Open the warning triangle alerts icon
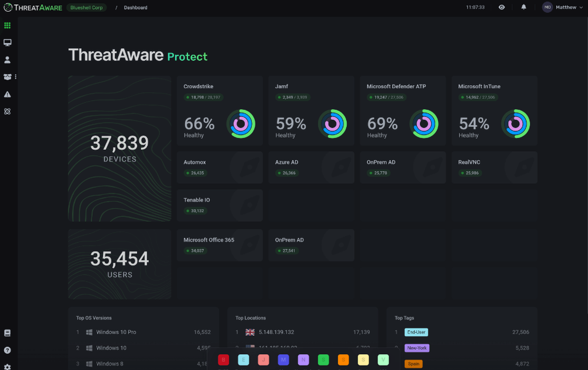Image resolution: width=588 pixels, height=370 pixels. [x=7, y=95]
